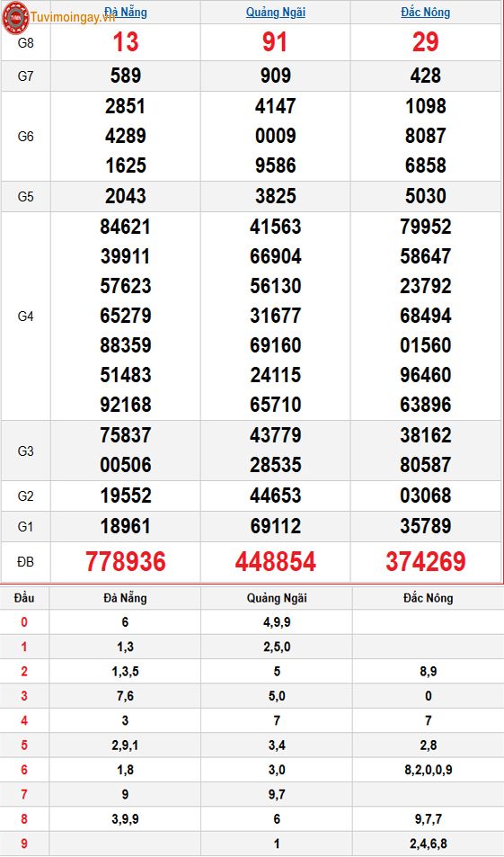Click the Tuvimoingay.vn watermark text
504x857 pixels.
click(x=73, y=17)
